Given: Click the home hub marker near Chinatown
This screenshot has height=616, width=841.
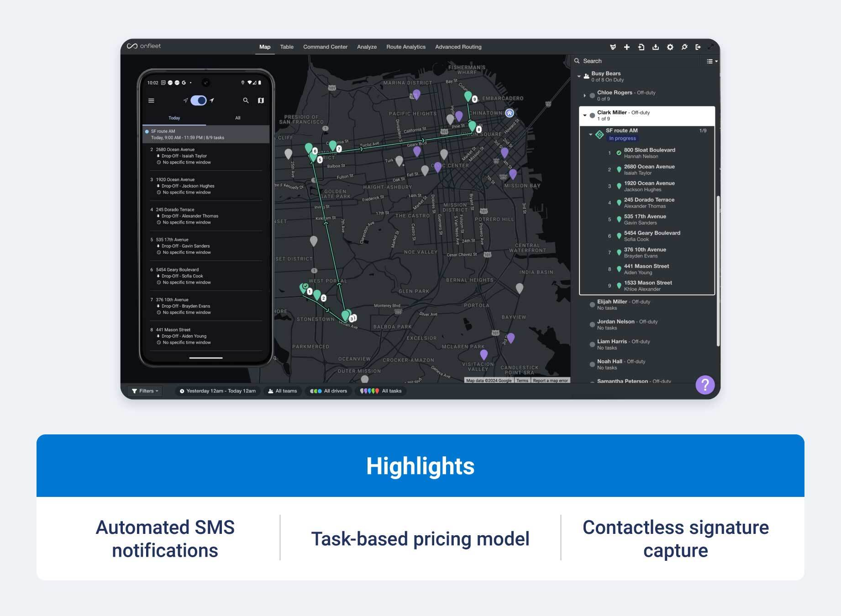Looking at the screenshot, I should (x=510, y=113).
